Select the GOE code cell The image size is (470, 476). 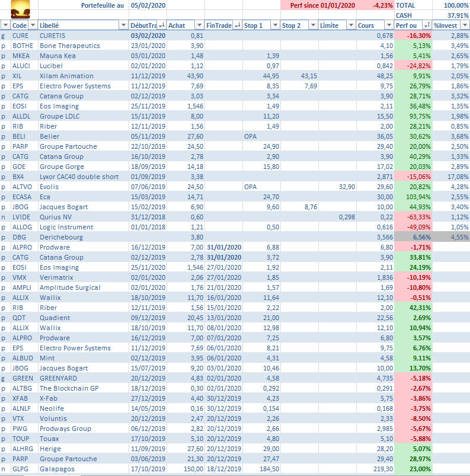(x=24, y=167)
